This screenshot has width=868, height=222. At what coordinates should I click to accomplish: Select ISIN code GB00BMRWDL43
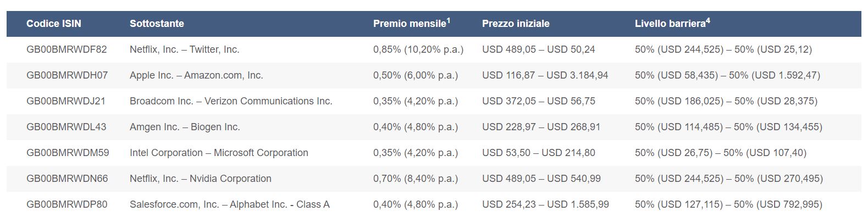click(67, 127)
